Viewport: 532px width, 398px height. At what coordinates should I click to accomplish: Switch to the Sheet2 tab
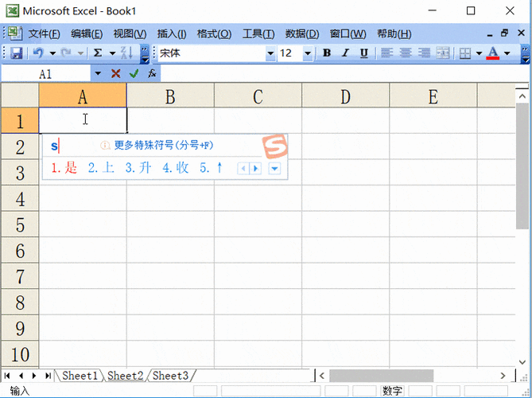click(125, 376)
